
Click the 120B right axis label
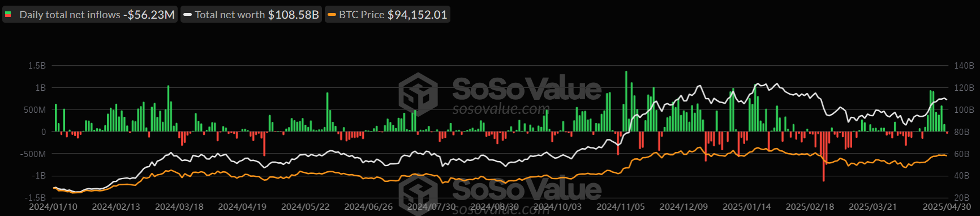point(964,88)
